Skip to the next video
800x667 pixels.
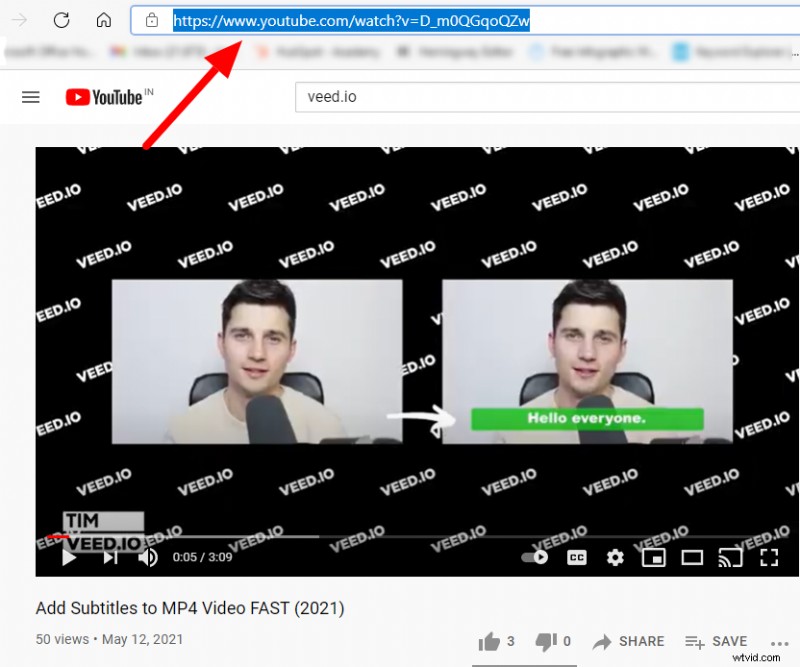(110, 558)
